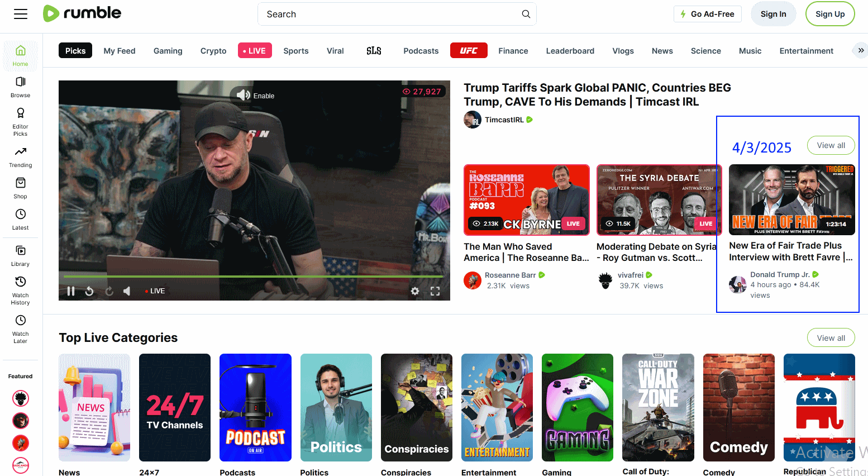Select the Music tab

[750, 51]
